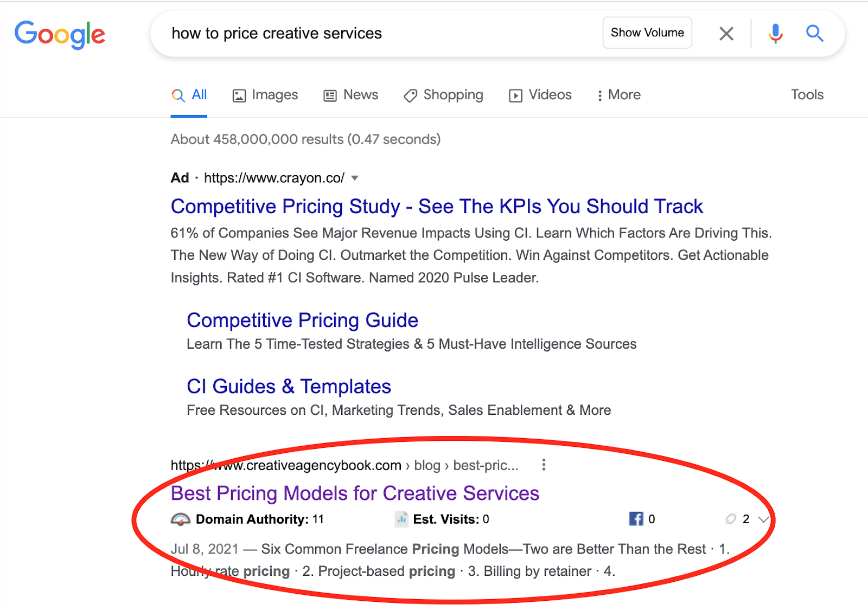Viewport: 868px width, 610px height.
Task: Click the Show Volume button
Action: pyautogui.click(x=647, y=33)
